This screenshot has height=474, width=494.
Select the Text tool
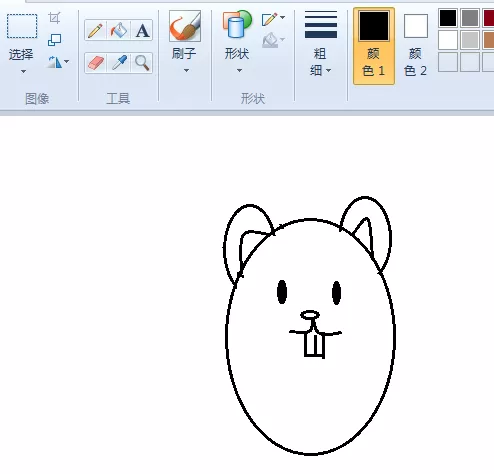click(142, 30)
